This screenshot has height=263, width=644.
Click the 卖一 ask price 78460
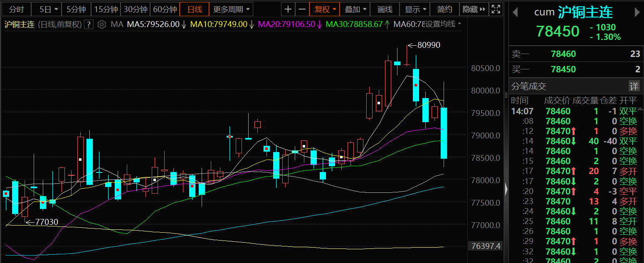[x=563, y=54]
